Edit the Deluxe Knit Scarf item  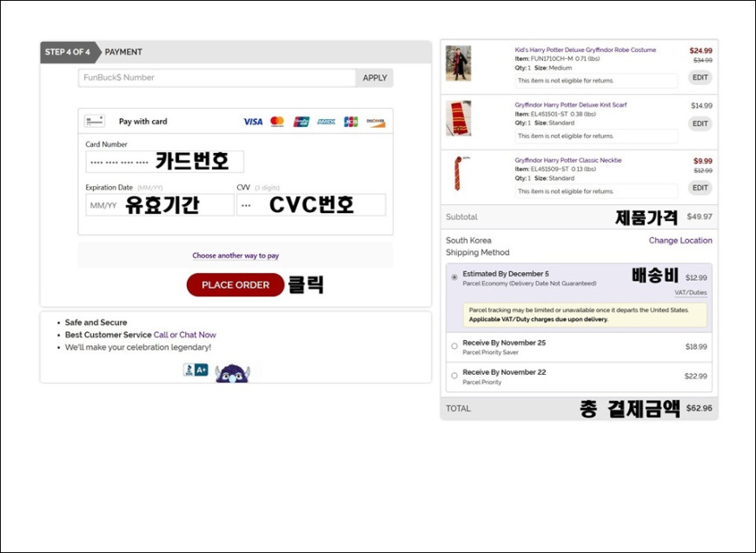700,123
